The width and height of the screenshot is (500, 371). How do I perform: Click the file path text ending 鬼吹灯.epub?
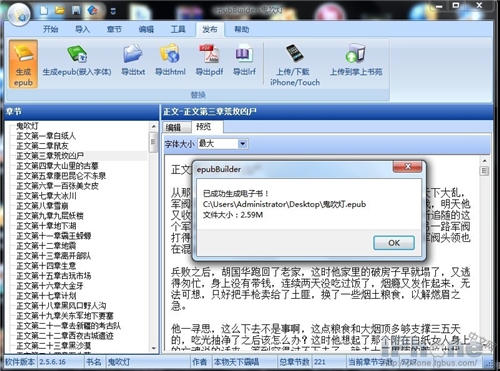click(284, 204)
